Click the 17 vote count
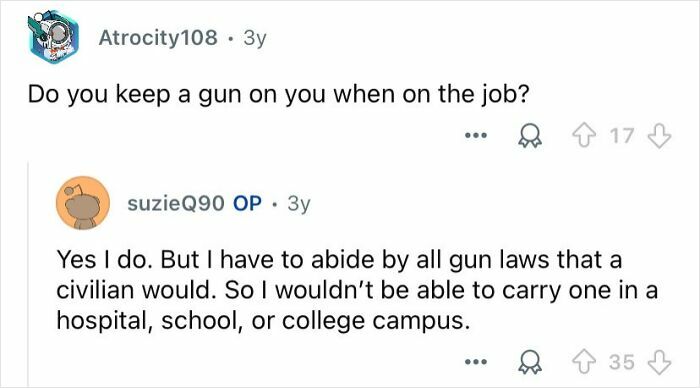The width and height of the screenshot is (700, 388). tap(622, 136)
